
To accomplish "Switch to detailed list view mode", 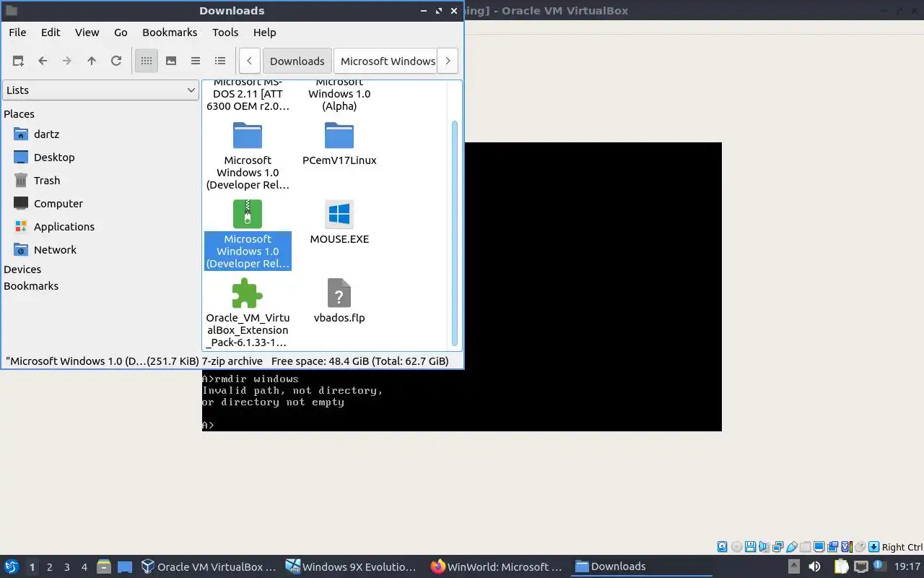I will [220, 61].
